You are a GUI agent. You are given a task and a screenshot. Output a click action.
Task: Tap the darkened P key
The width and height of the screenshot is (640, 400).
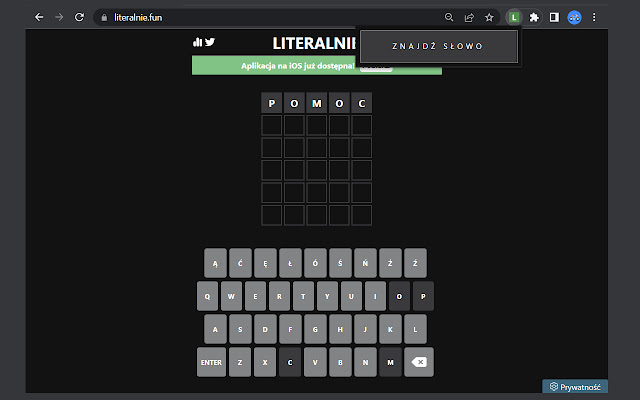423,296
